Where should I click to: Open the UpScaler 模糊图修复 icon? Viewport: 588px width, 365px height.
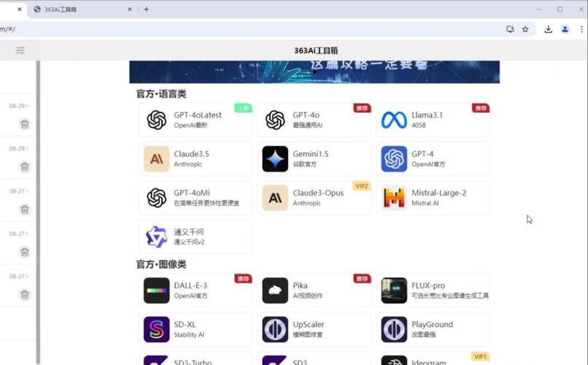point(275,329)
